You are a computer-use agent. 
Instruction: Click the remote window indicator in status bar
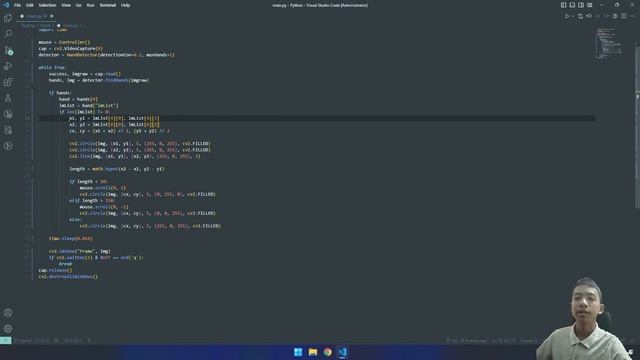point(6,340)
